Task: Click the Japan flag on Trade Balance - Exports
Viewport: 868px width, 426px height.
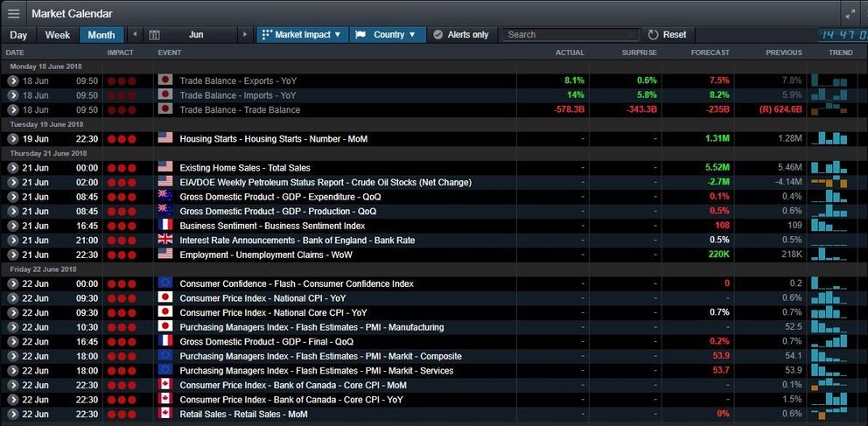Action: (x=165, y=80)
